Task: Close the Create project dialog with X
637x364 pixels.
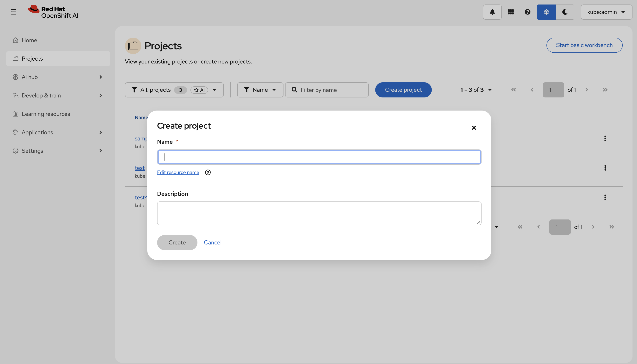Action: [474, 128]
